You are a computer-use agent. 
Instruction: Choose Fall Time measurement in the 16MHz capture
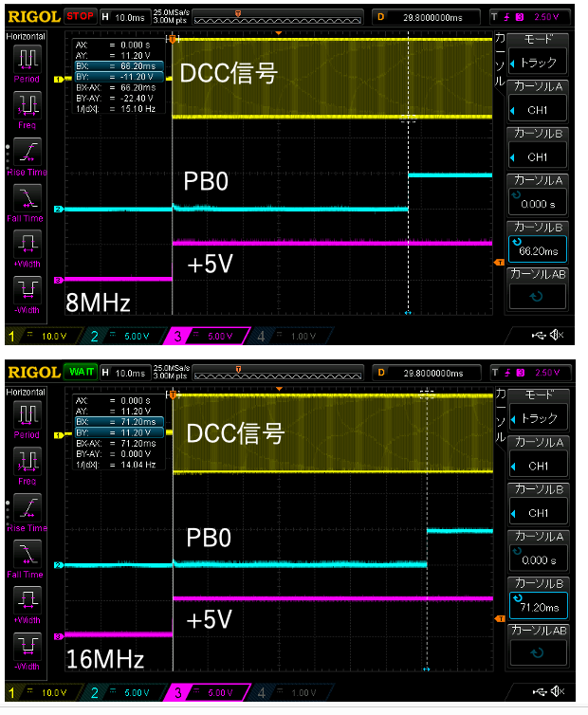point(28,555)
